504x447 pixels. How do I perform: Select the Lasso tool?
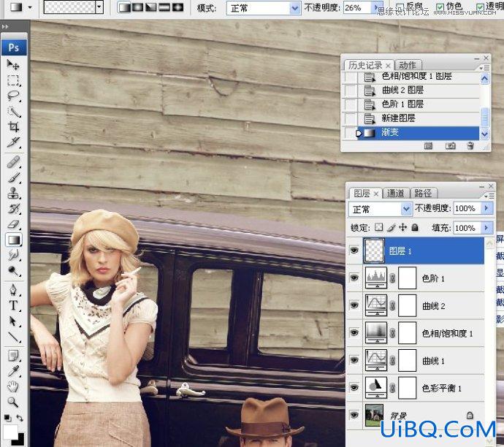click(13, 96)
